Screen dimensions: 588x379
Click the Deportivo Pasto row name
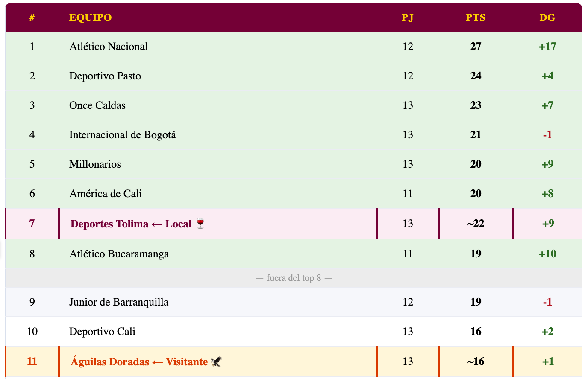tap(105, 76)
